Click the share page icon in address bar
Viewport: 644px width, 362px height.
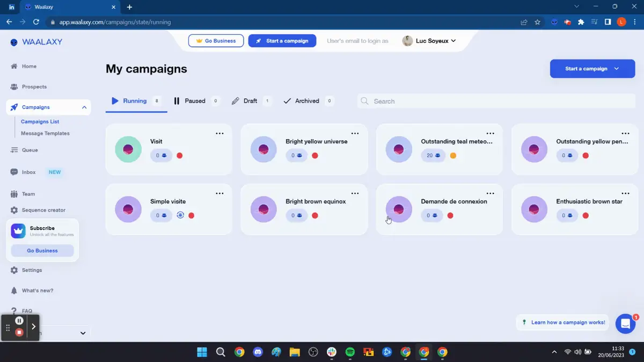(x=524, y=22)
